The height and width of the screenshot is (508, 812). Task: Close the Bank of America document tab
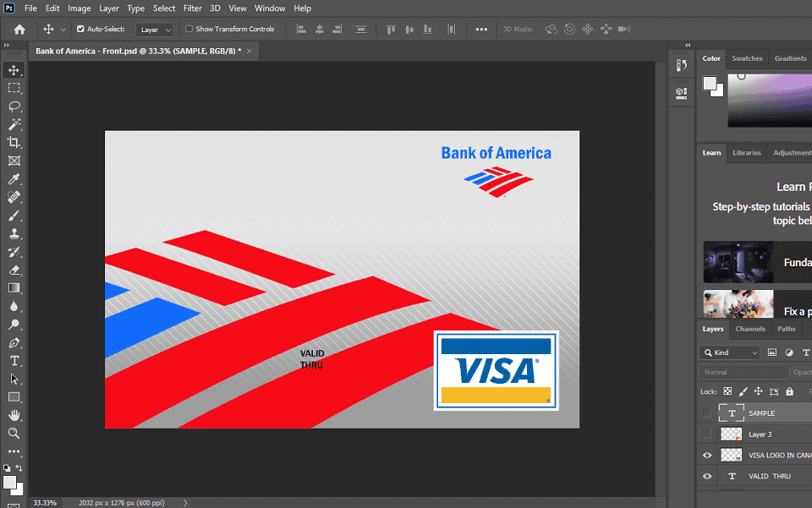pyautogui.click(x=249, y=52)
